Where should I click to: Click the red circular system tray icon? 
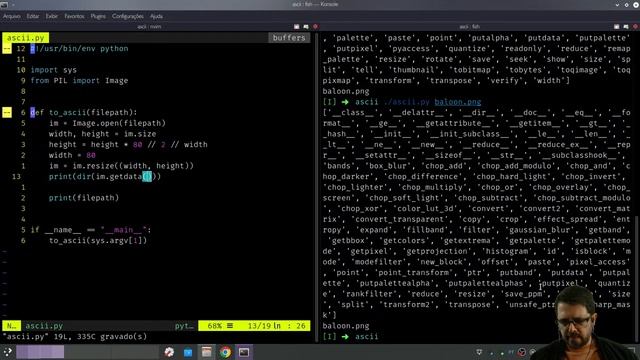tap(522, 352)
